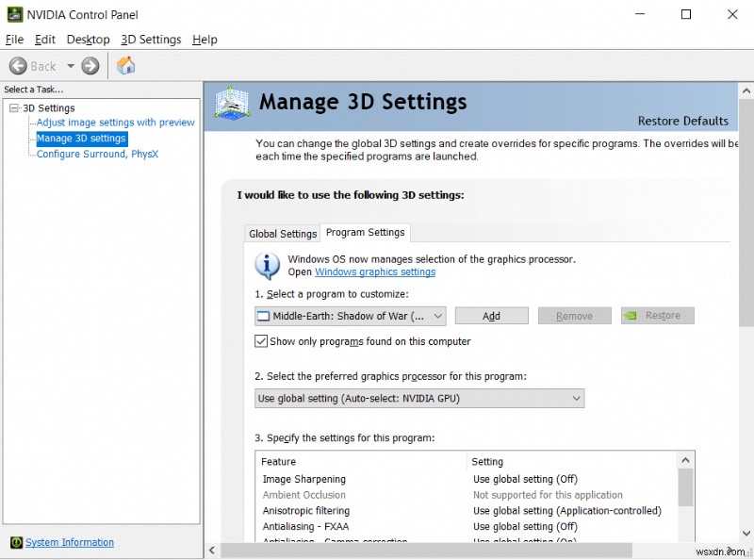This screenshot has height=560, width=754.
Task: Uncheck Show only programs found on this computer
Action: click(262, 341)
